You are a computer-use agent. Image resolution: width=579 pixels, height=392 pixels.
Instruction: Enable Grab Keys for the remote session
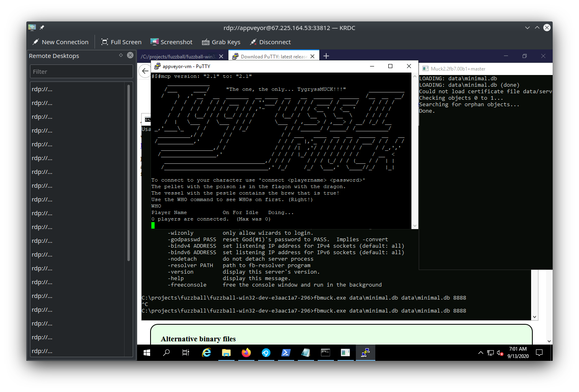[x=221, y=42]
